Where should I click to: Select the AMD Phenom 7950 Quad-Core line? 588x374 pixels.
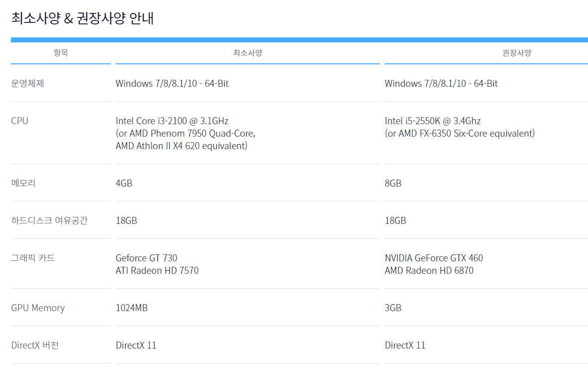[x=185, y=133]
